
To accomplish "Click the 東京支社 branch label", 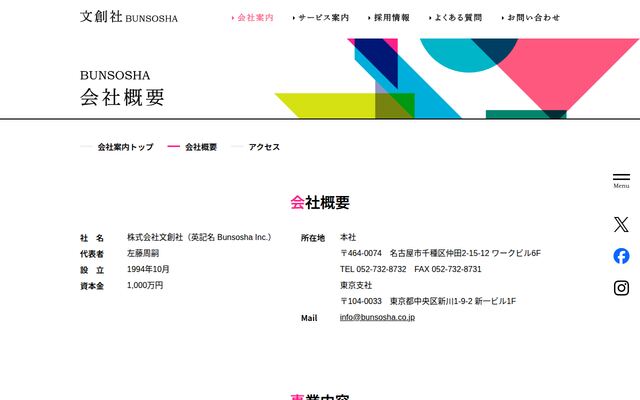I will point(356,285).
